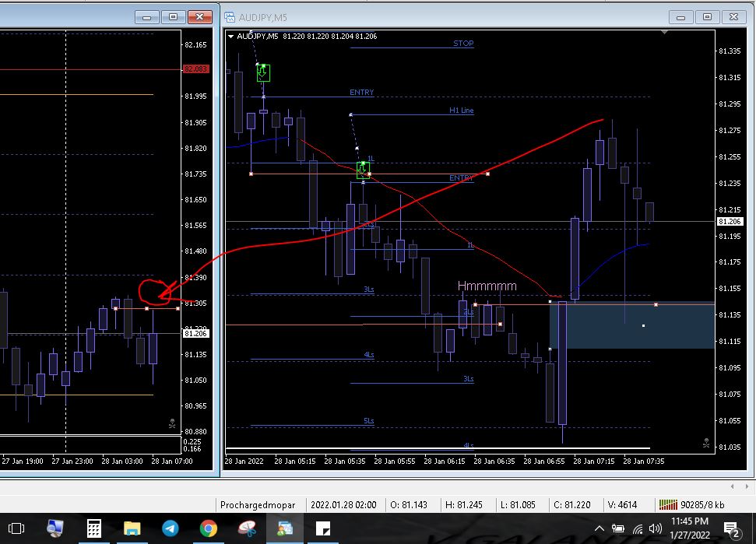Screen dimensions: 756x544
Task: Close the left chart window
Action: click(199, 17)
